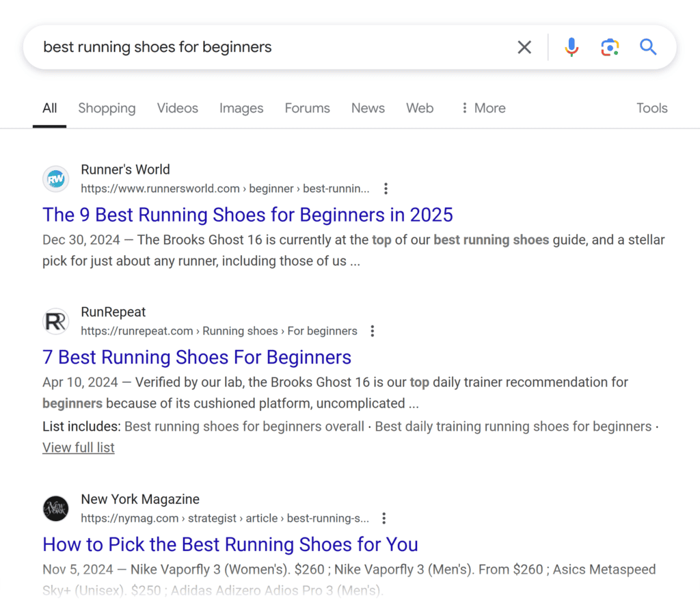Viewport: 700px width, 601px height.
Task: Open '7 Best Running Shoes For Beginners' result
Action: 197,357
